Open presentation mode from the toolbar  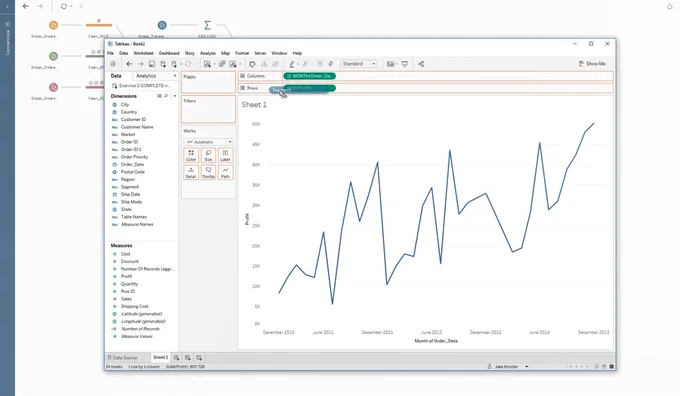(x=405, y=64)
